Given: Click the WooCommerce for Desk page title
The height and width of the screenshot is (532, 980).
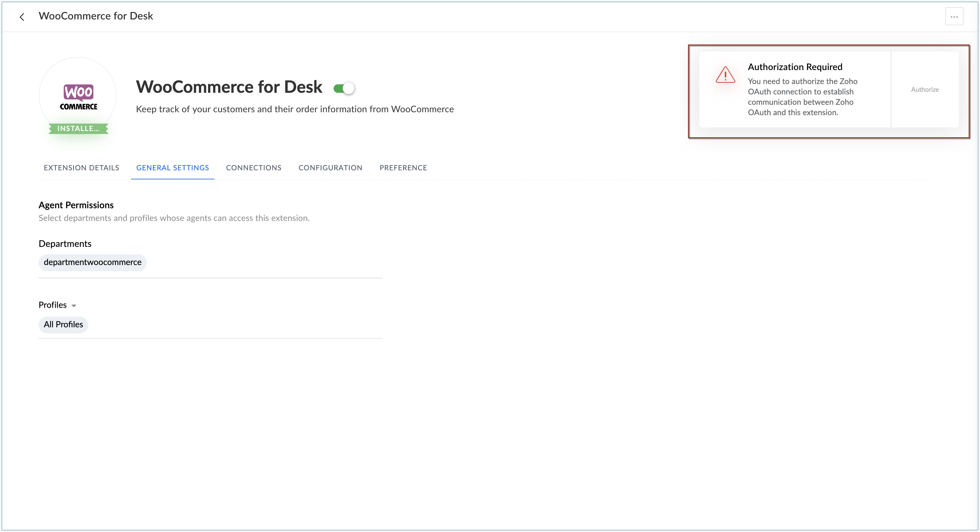Looking at the screenshot, I should [x=95, y=16].
